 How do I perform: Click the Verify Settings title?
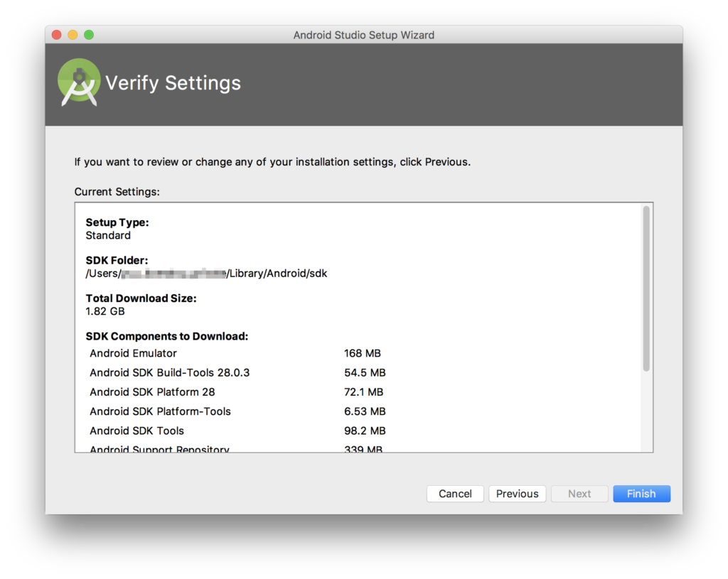[173, 83]
